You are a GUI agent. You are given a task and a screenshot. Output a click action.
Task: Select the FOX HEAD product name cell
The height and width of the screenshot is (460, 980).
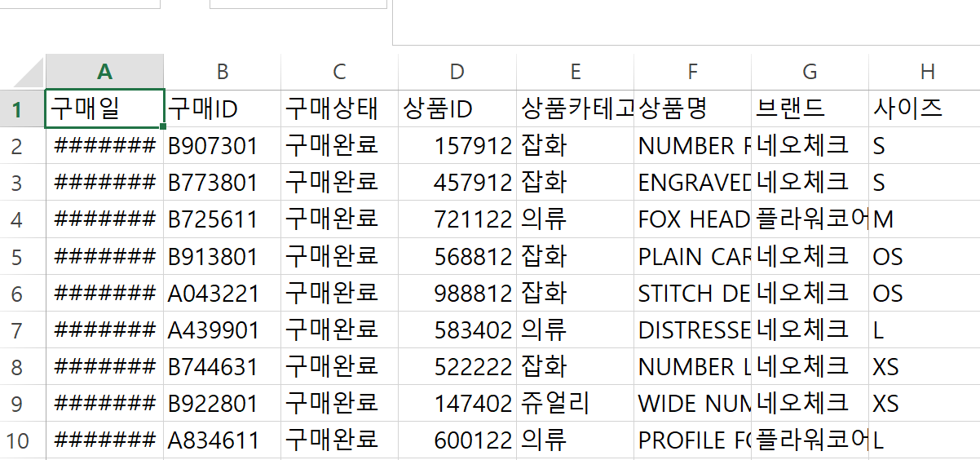point(693,219)
